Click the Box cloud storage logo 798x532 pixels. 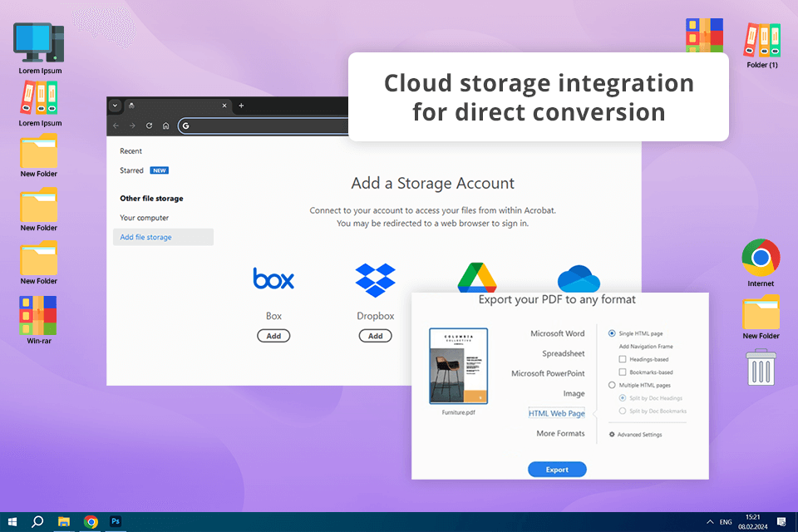point(273,278)
